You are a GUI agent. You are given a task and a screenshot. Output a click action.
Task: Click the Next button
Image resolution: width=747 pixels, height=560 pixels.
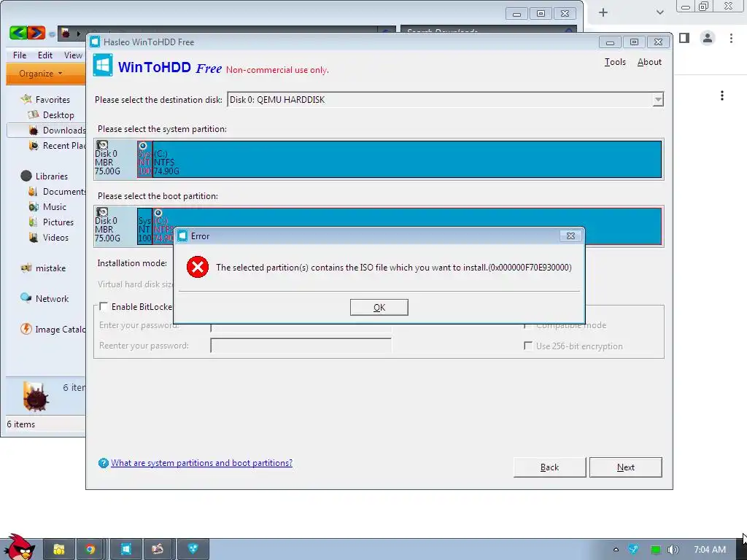625,467
